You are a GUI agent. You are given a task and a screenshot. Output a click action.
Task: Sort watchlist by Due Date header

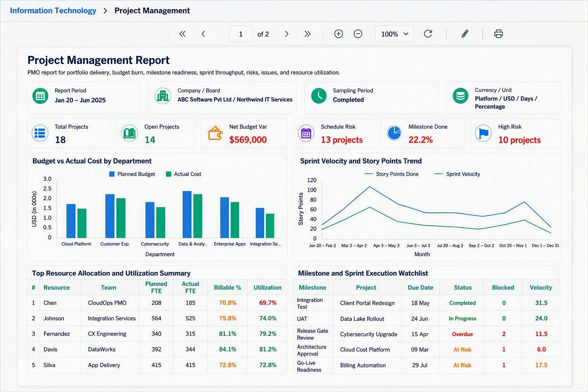pyautogui.click(x=420, y=287)
